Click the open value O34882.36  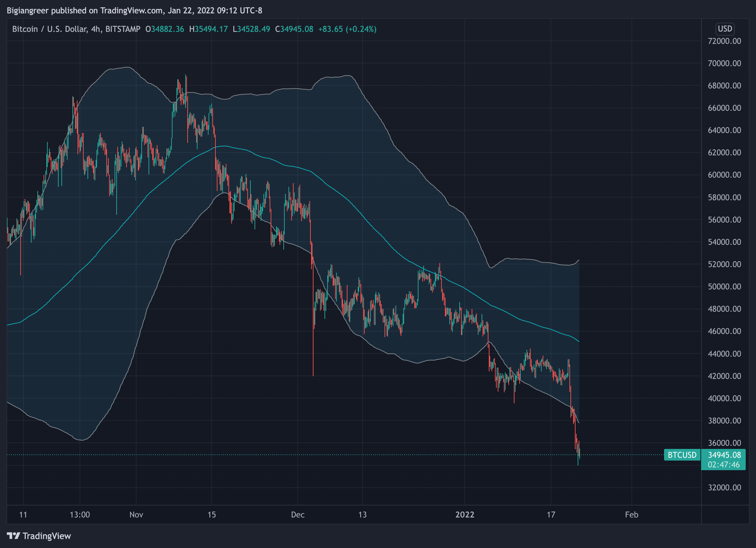[165, 29]
